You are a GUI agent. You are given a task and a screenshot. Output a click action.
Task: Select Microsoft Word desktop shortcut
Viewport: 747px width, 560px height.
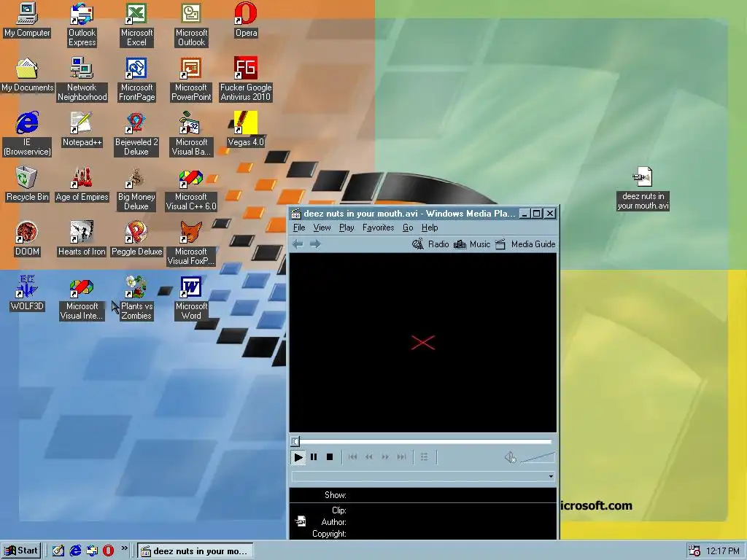point(191,298)
